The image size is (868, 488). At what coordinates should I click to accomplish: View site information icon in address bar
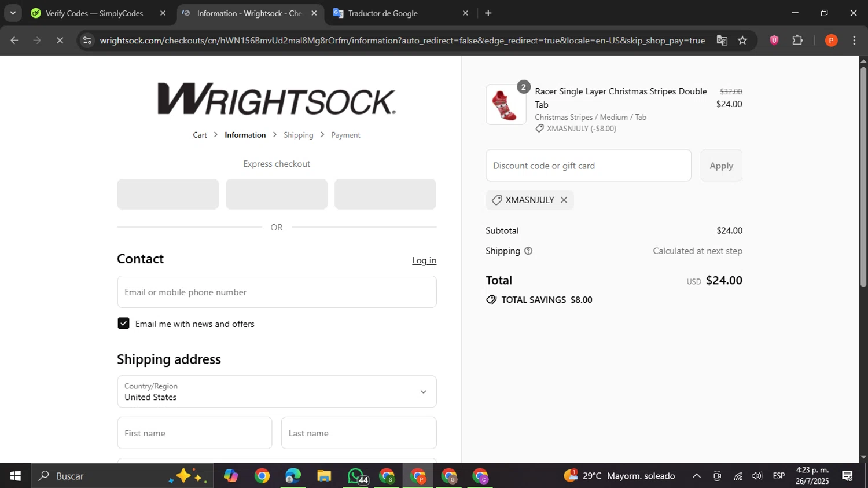(x=87, y=41)
